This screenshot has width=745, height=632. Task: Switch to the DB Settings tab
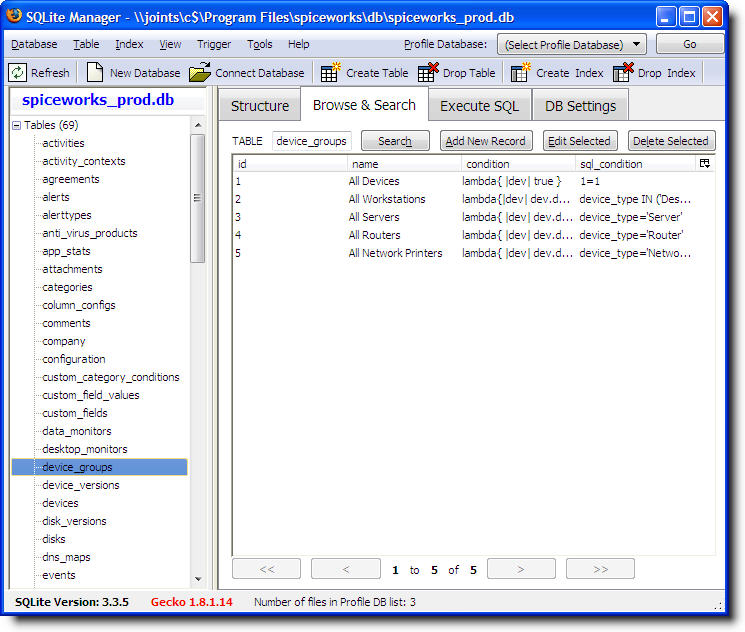click(x=580, y=105)
